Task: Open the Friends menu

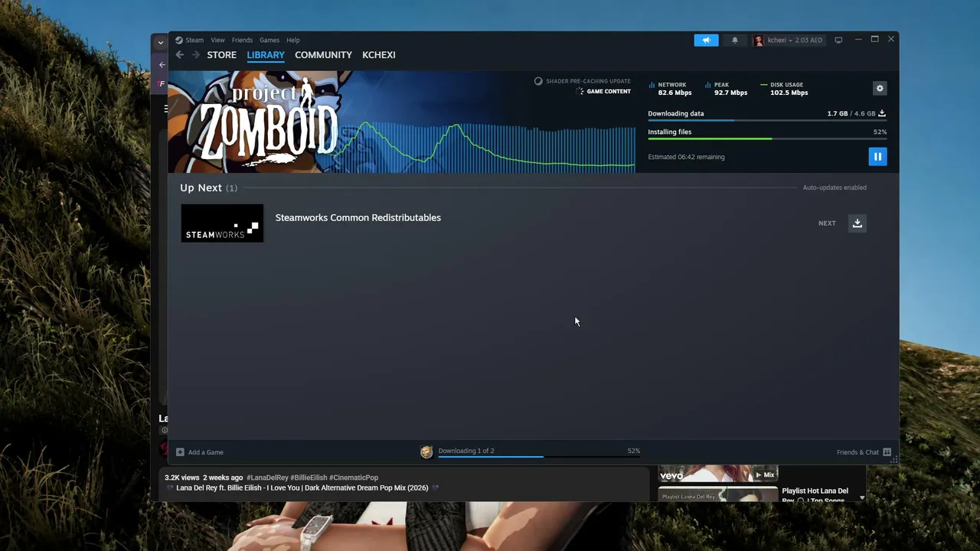Action: [242, 40]
